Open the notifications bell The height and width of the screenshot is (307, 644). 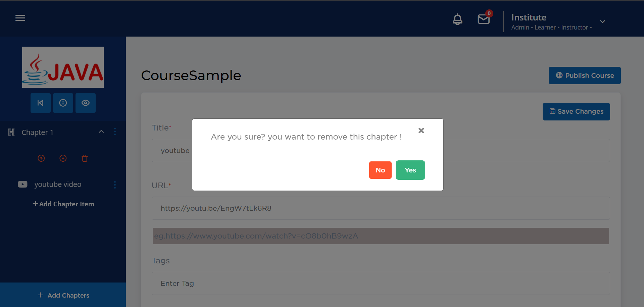tap(457, 19)
